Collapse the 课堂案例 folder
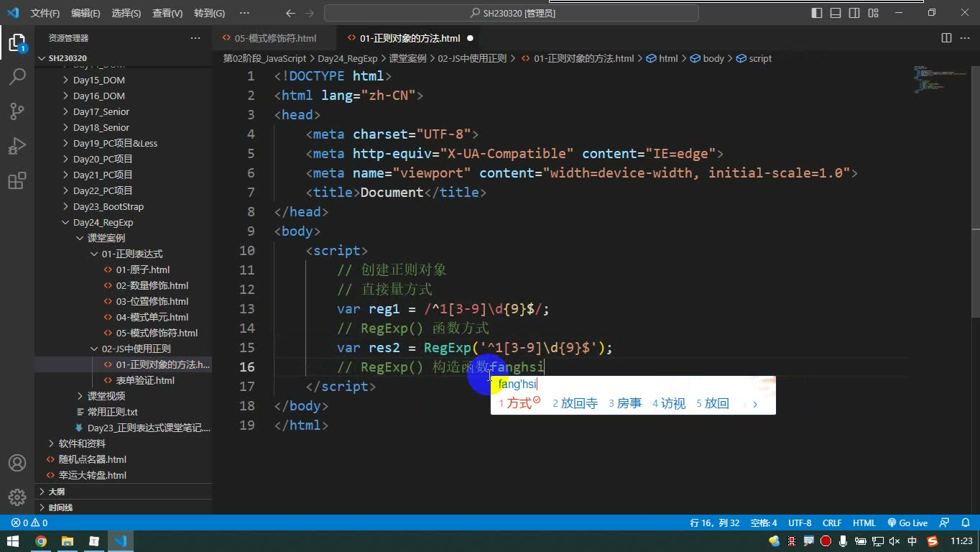 click(x=106, y=239)
